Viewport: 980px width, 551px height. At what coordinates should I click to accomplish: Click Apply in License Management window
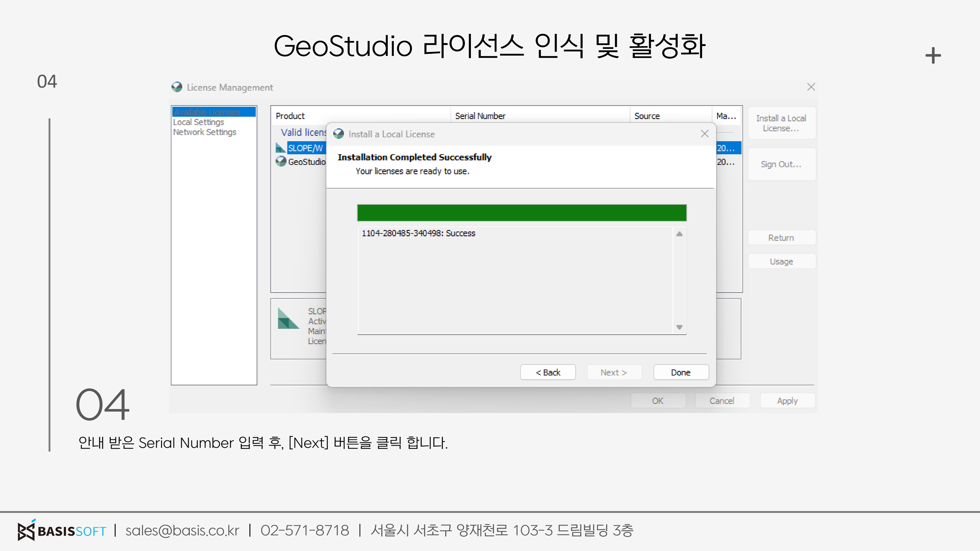(787, 401)
